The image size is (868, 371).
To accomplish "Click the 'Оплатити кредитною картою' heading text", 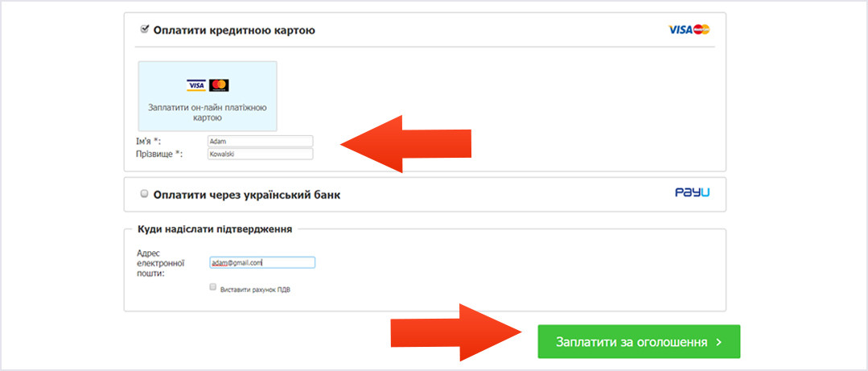I will tap(234, 31).
